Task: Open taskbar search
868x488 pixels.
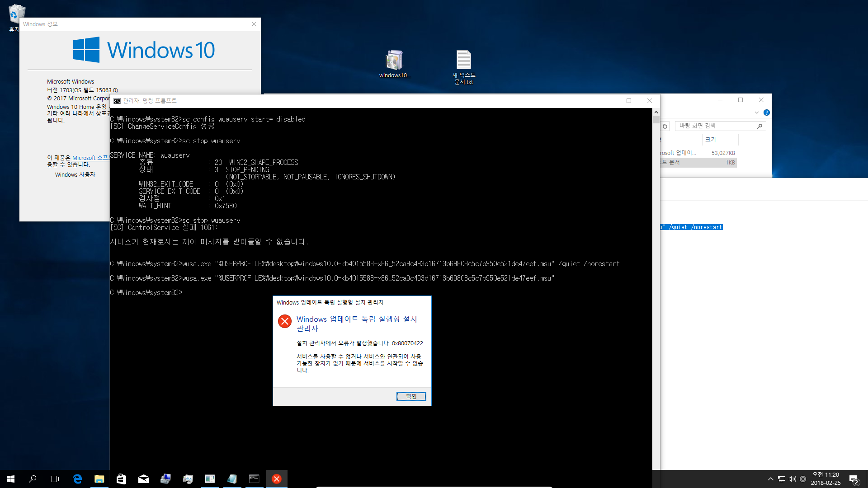Action: click(33, 479)
